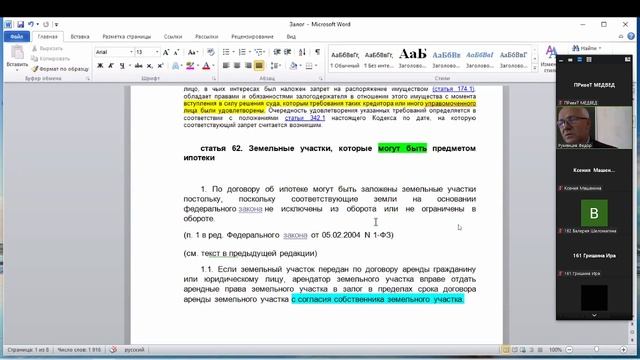This screenshot has width=640, height=360.
Task: Zoom in with the plus button
Action: [x=623, y=350]
